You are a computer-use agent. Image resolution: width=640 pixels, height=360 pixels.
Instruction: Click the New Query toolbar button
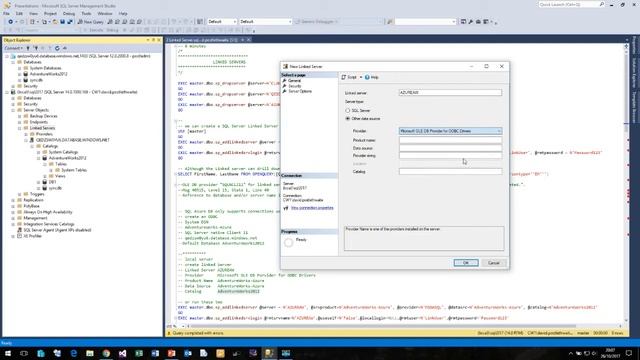tap(90, 22)
